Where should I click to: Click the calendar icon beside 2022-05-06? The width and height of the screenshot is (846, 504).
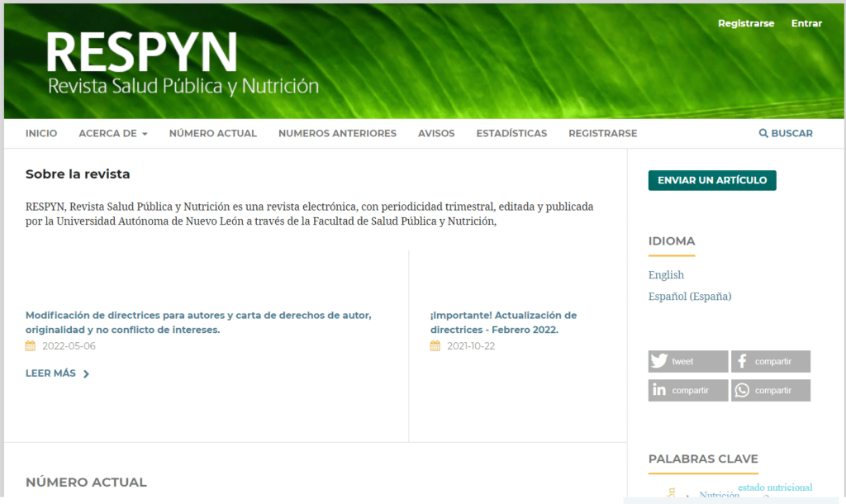click(x=31, y=345)
